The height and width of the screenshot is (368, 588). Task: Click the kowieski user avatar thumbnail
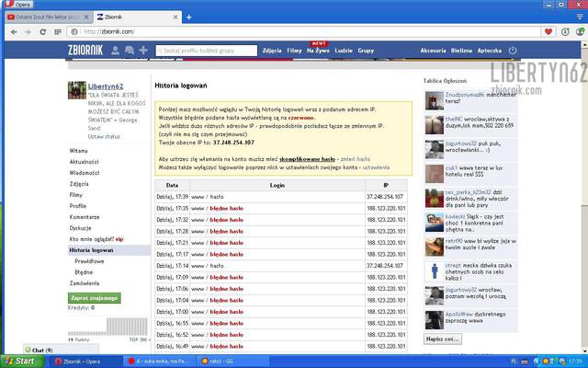tap(435, 223)
